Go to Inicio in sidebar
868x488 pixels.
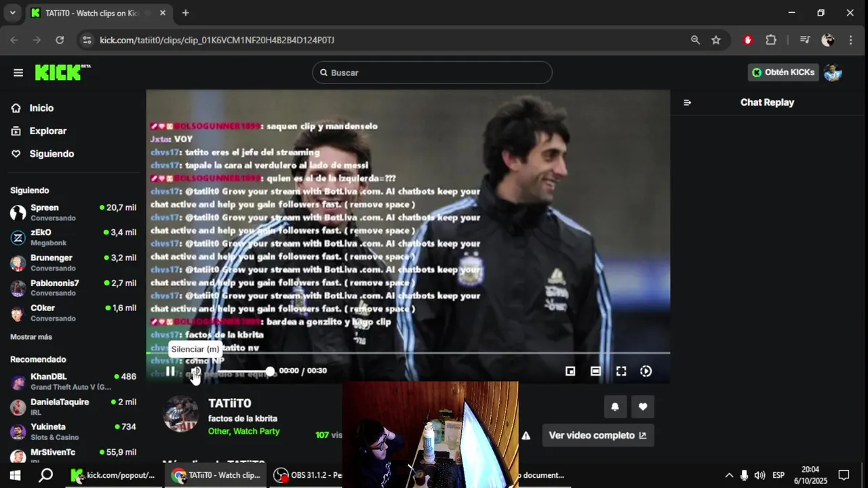[x=41, y=108]
